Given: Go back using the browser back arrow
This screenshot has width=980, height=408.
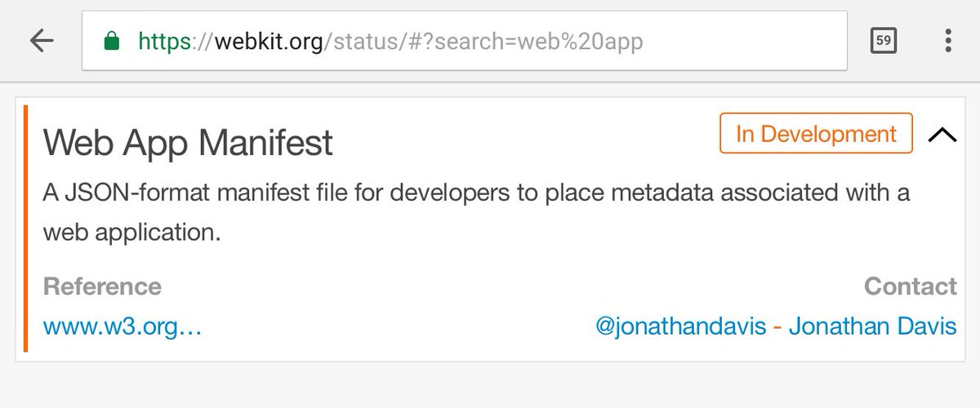Looking at the screenshot, I should (42, 40).
